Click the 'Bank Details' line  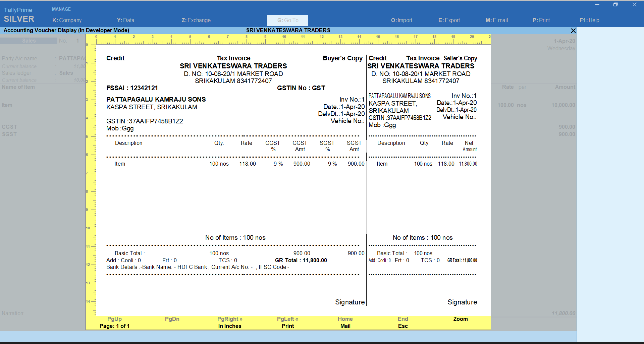(198, 267)
